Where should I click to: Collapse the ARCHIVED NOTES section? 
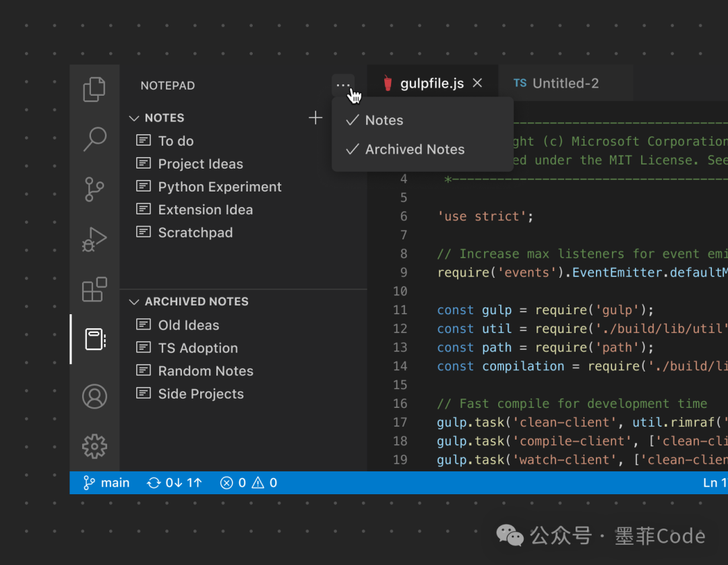pos(134,302)
